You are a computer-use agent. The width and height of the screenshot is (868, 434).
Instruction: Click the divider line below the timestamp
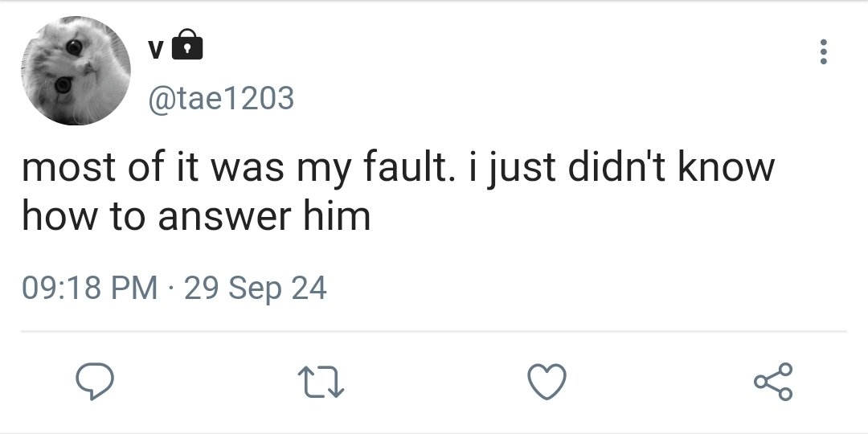tap(433, 332)
